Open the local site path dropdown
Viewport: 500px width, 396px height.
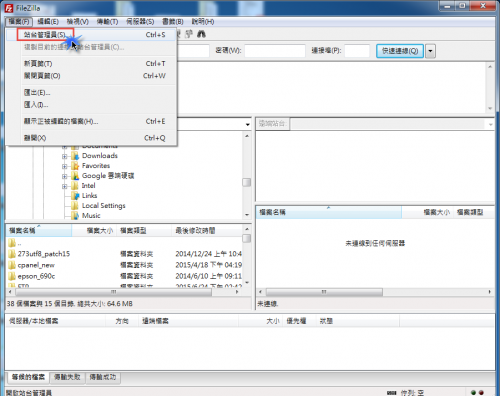247,124
